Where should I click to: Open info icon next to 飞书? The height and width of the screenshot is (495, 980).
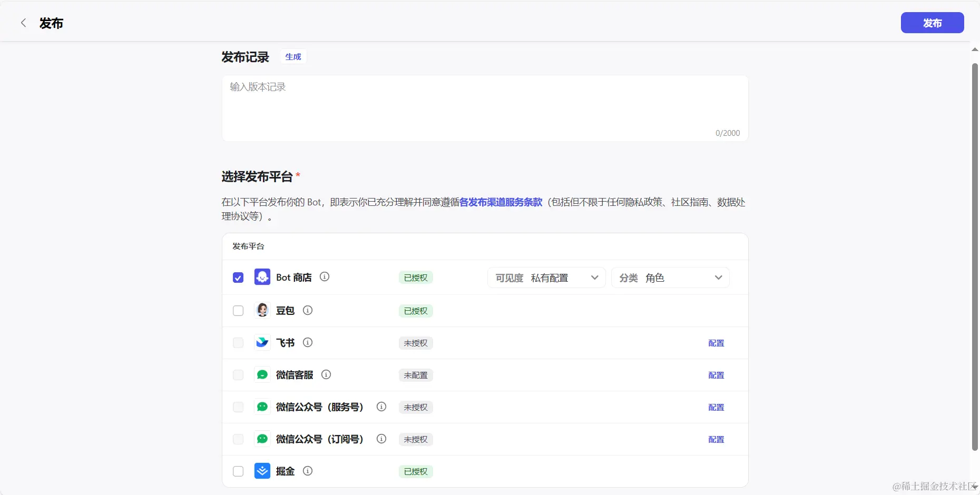[308, 342]
